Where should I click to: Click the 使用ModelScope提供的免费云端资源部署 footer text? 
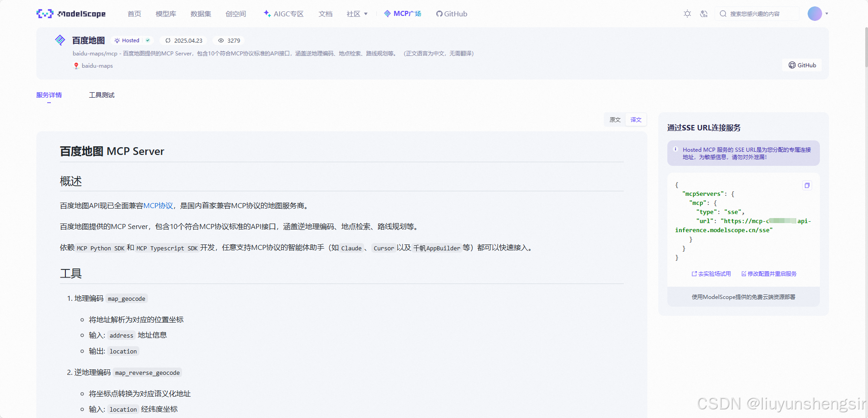coord(744,297)
